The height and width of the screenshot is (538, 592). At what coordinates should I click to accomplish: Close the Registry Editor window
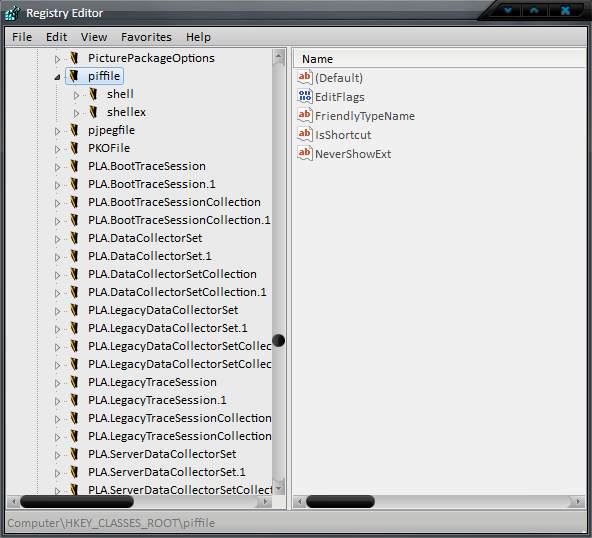pyautogui.click(x=565, y=10)
